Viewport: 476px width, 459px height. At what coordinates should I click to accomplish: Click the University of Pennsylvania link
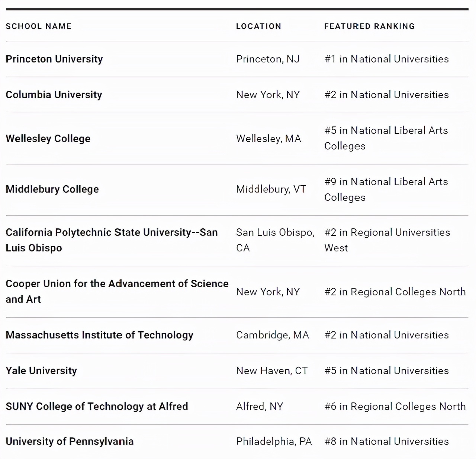tap(70, 442)
